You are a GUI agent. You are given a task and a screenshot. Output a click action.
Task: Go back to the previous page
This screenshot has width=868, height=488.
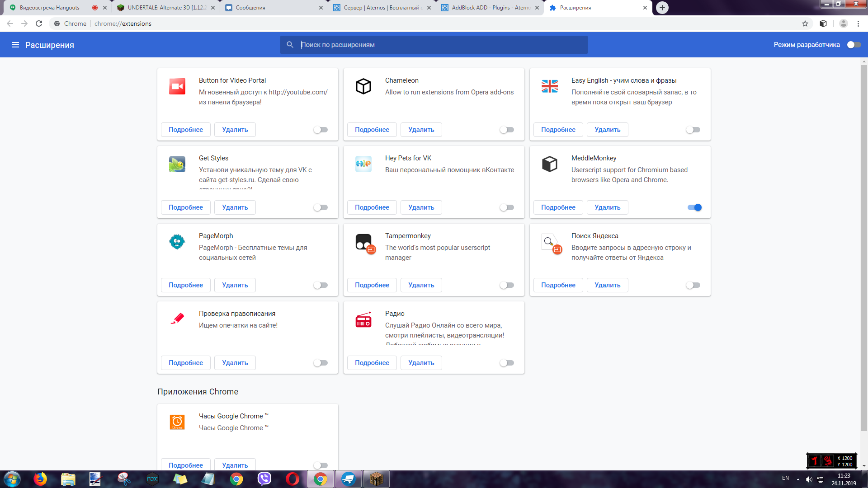[x=10, y=23]
